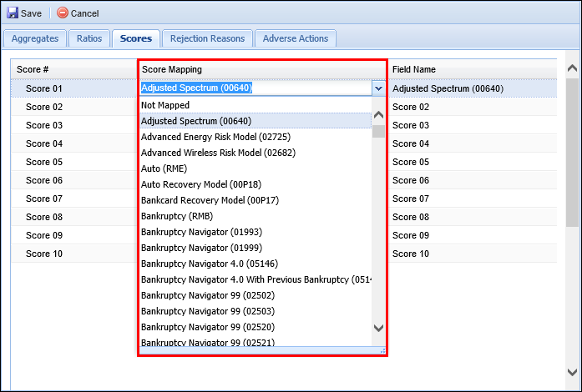This screenshot has width=582, height=392.
Task: Click the Adjusted Spectrum (00640) combo input
Action: point(256,88)
